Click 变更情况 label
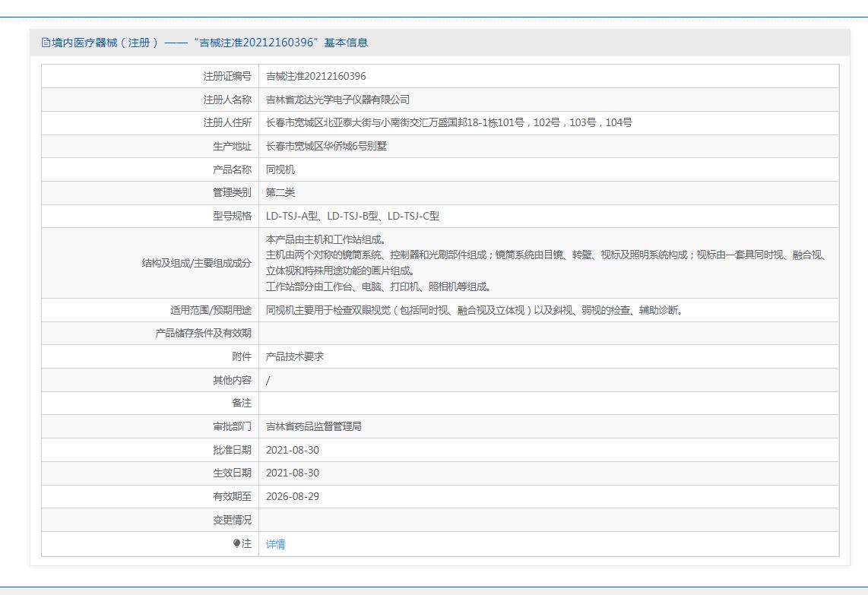The height and width of the screenshot is (595, 868). coord(232,521)
